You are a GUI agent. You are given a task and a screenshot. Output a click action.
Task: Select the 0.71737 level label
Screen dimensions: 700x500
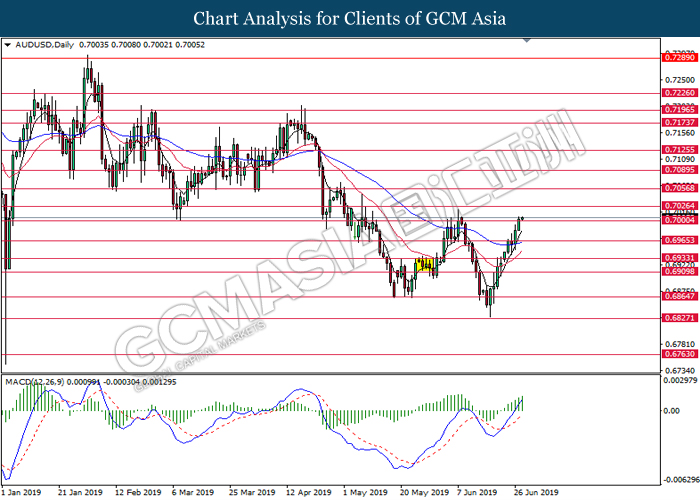click(680, 122)
